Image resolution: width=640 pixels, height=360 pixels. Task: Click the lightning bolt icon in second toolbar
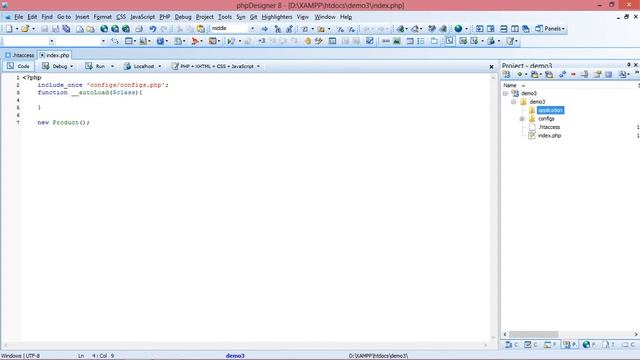tap(319, 41)
